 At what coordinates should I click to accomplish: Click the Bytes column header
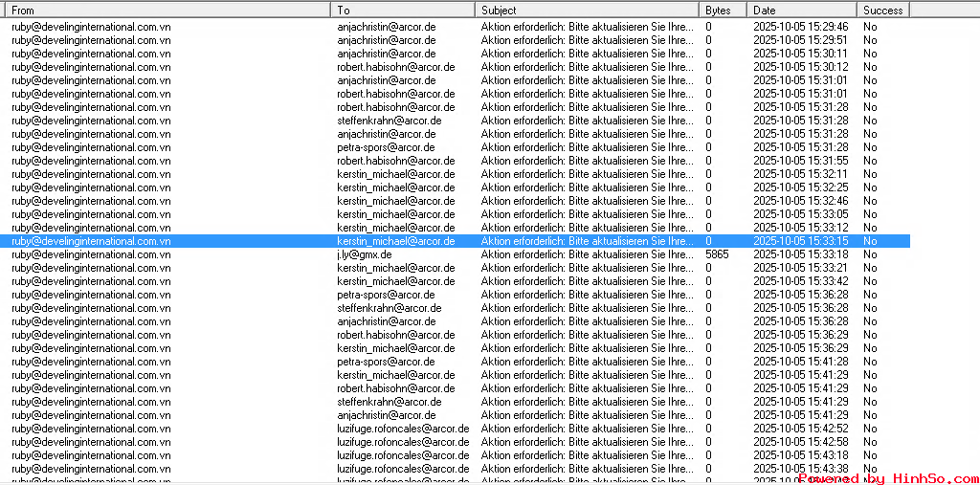point(722,10)
